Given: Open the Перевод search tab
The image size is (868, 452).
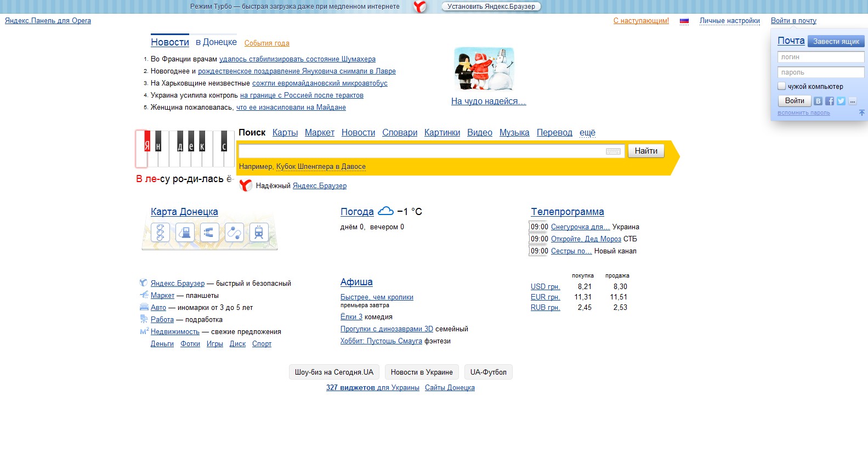Looking at the screenshot, I should coord(554,132).
